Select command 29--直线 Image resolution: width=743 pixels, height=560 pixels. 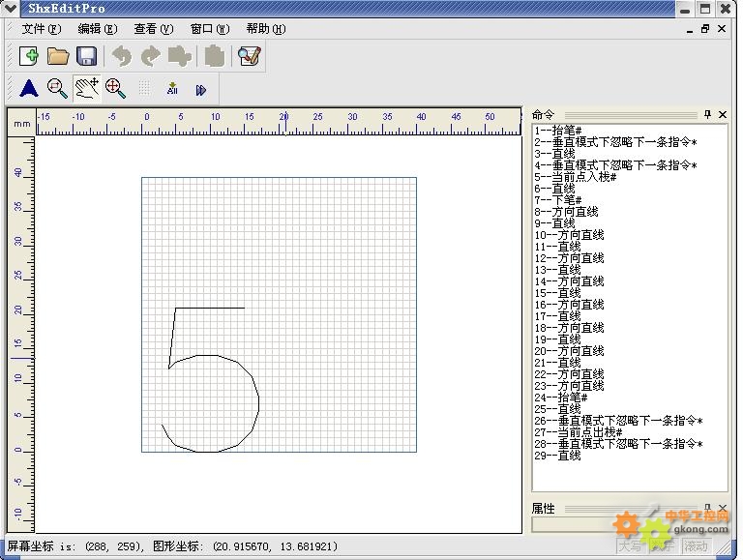(x=557, y=456)
